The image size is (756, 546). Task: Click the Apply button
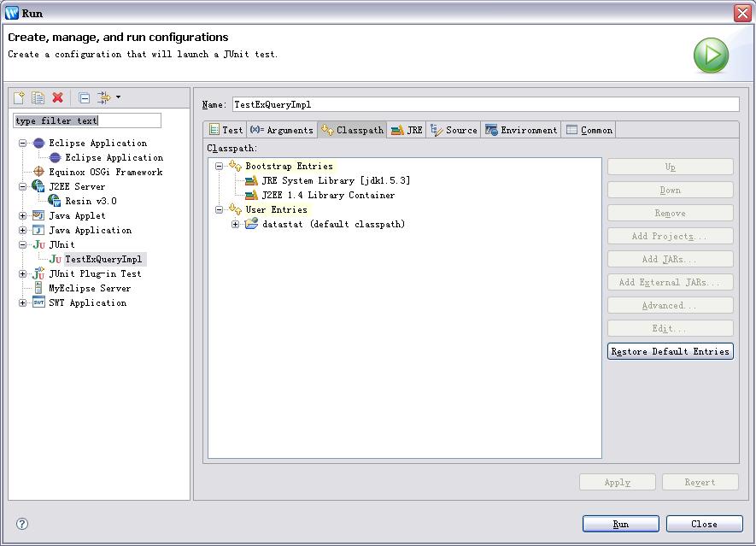[617, 482]
